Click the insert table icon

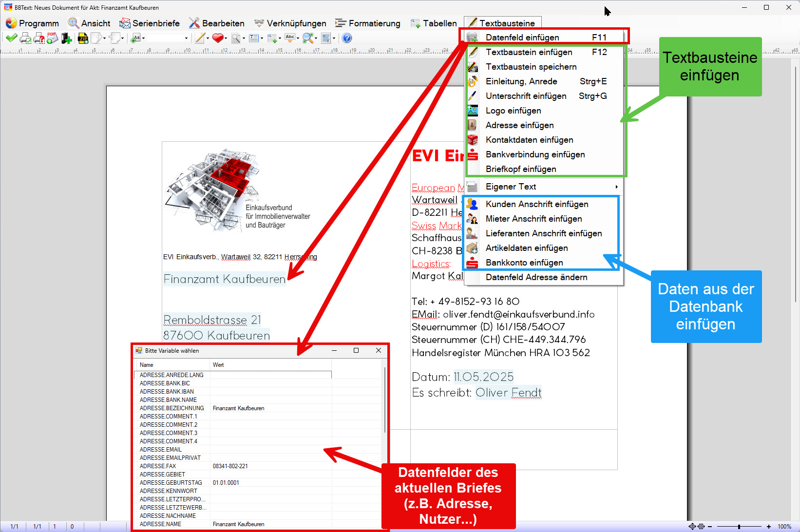(272, 38)
